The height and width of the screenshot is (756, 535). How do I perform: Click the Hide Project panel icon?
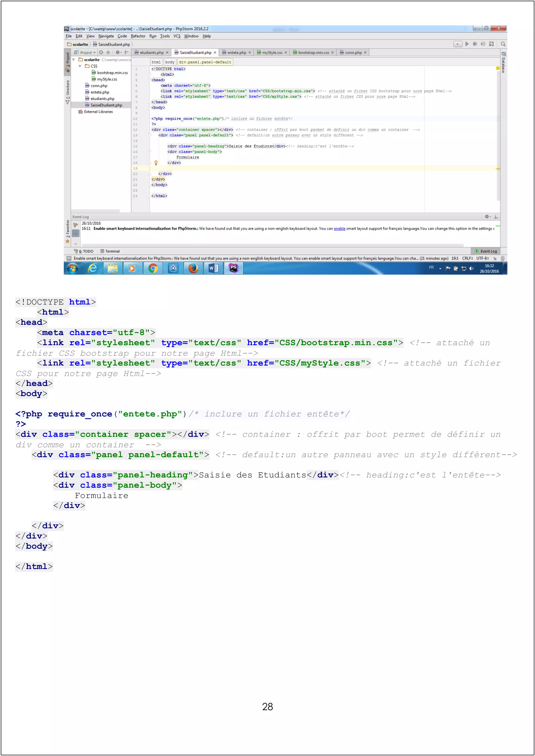pyautogui.click(x=126, y=52)
